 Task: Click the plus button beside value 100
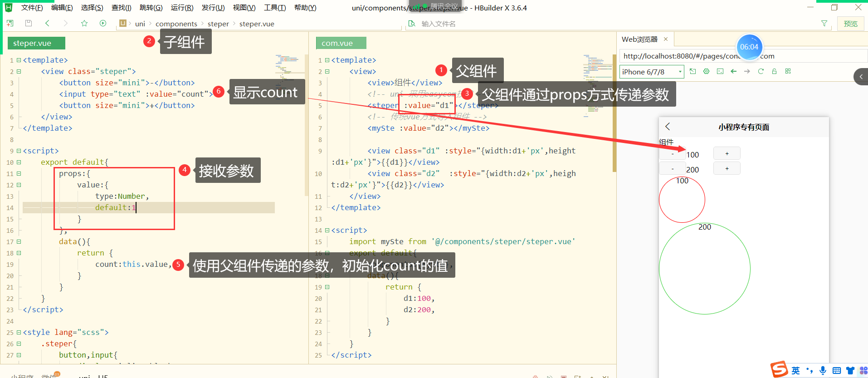tap(727, 153)
